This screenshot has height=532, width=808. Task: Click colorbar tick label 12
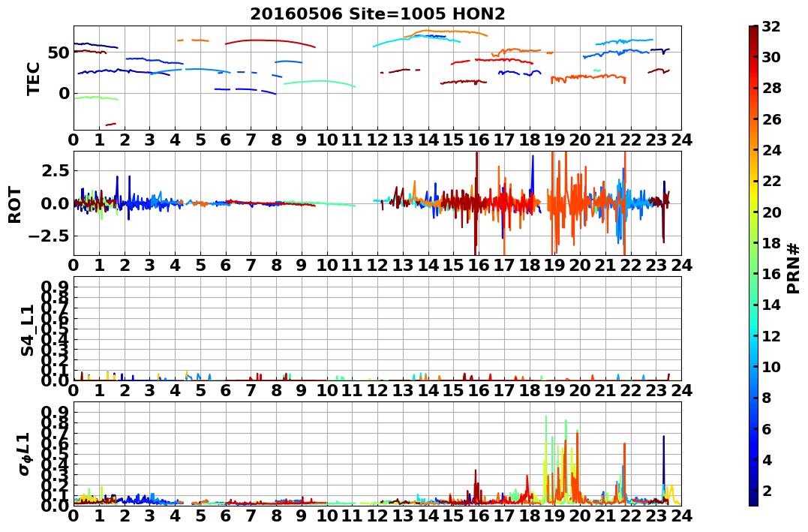click(771, 335)
